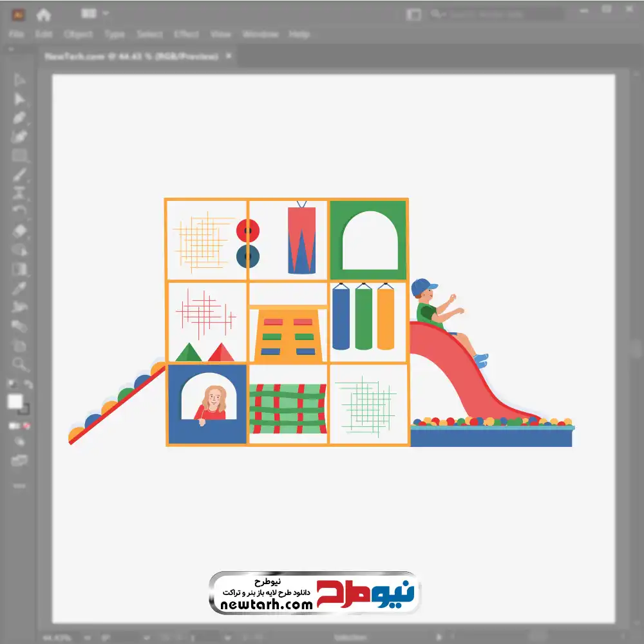Reset to default fill and stroke

click(x=12, y=384)
